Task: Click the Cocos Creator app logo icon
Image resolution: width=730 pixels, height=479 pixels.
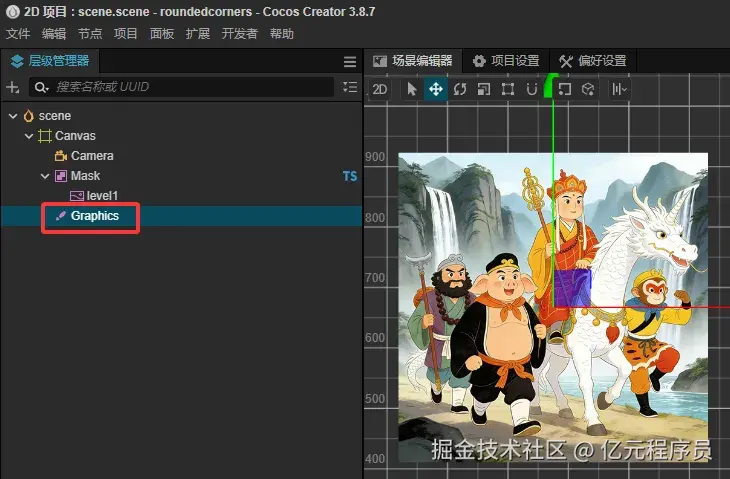Action: pyautogui.click(x=13, y=12)
